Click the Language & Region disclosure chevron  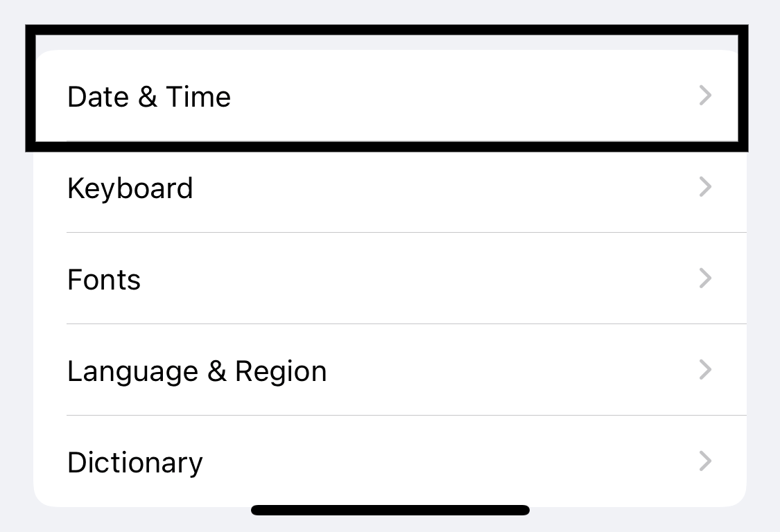pyautogui.click(x=705, y=370)
